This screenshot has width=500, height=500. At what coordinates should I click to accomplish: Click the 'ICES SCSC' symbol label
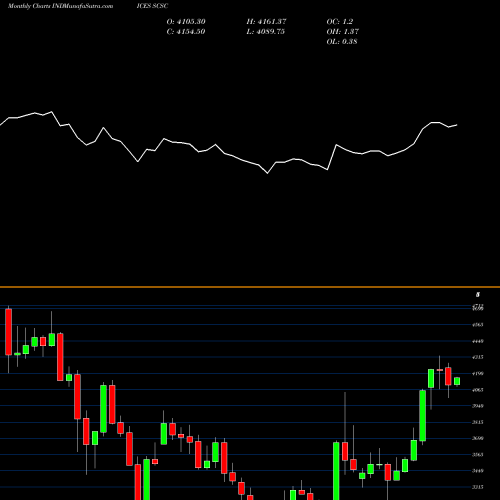pos(152,6)
